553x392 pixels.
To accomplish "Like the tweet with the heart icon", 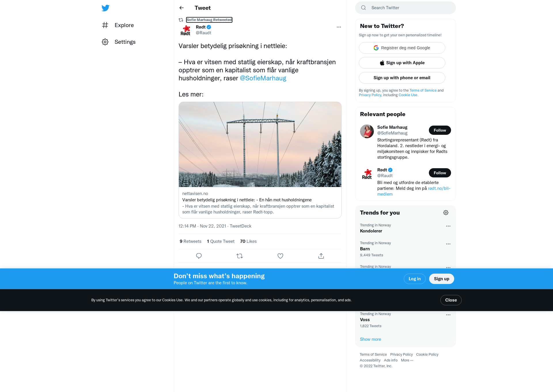I will [280, 256].
